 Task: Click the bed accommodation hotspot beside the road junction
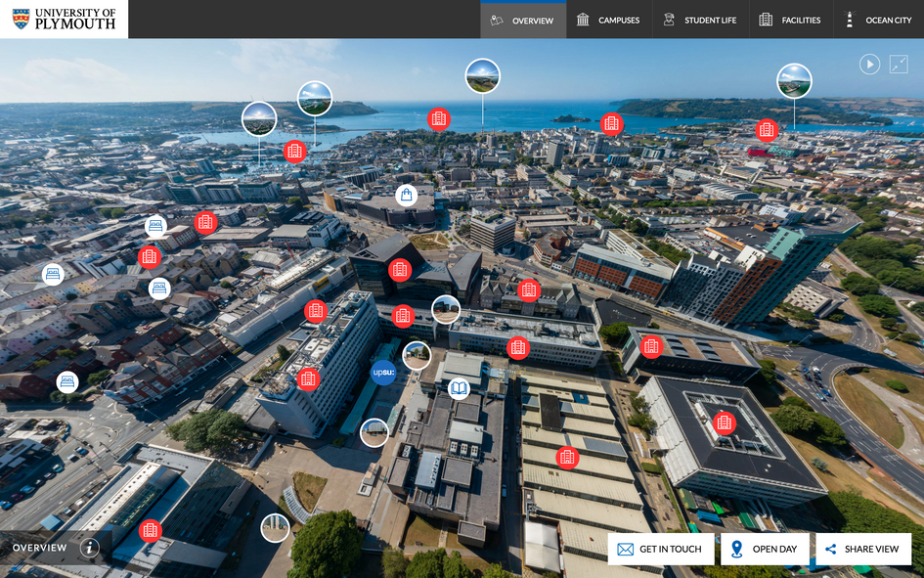pos(67,382)
